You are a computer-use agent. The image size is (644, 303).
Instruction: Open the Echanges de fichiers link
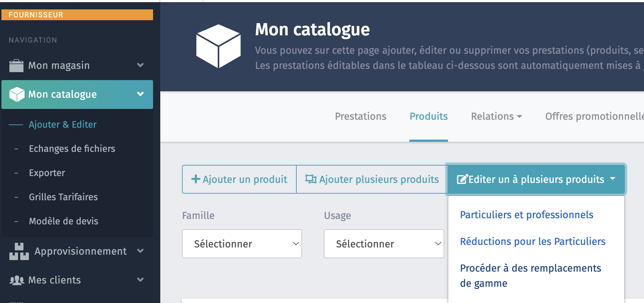(72, 149)
